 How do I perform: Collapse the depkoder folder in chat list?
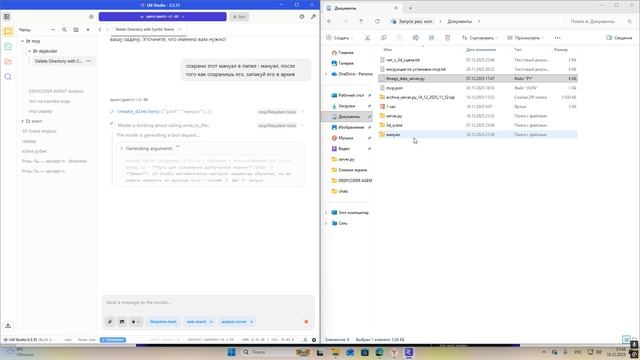click(29, 51)
